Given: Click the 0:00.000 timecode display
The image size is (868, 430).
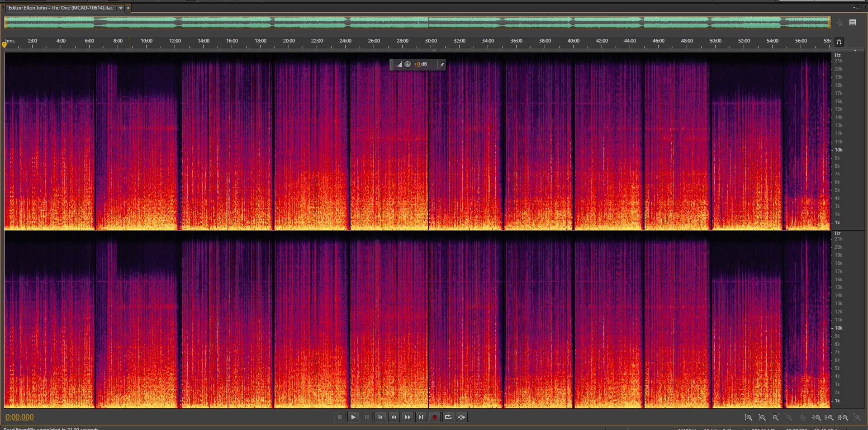Looking at the screenshot, I should 19,417.
